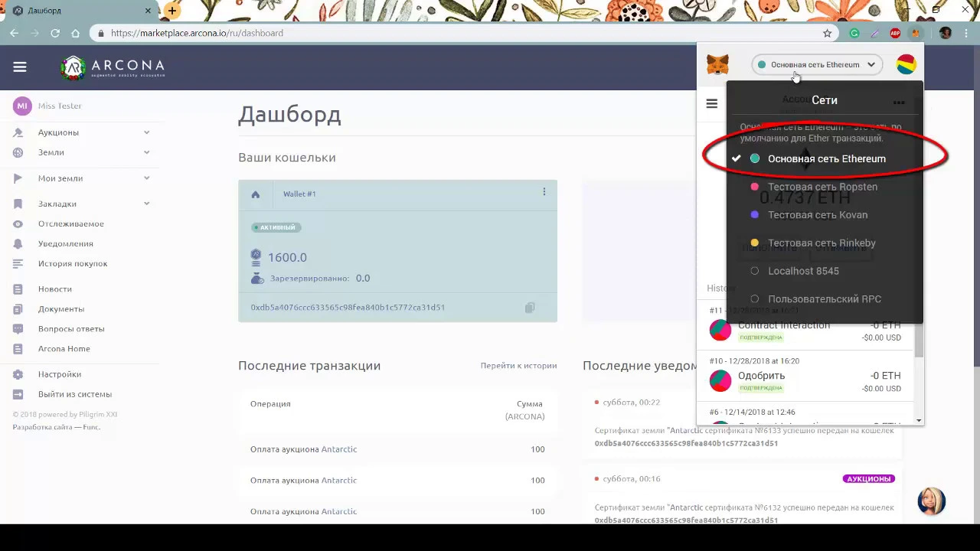Click the АКТИВНЫЙ status badge

point(276,227)
